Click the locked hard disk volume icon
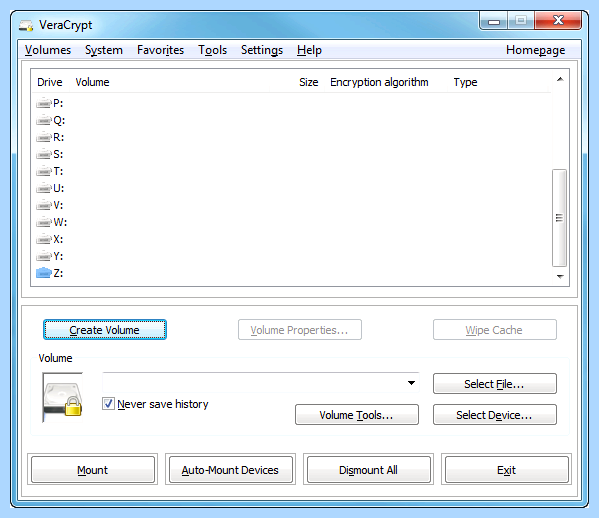The height and width of the screenshot is (518, 599). pos(63,397)
